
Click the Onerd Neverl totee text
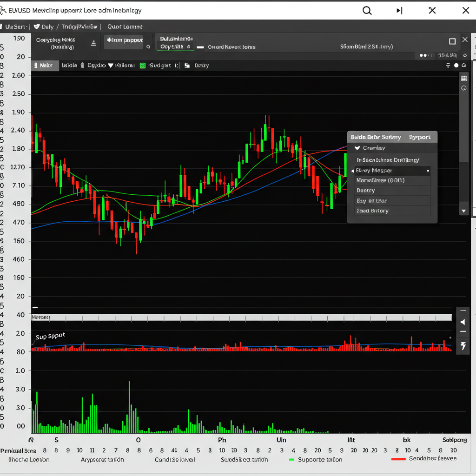[231, 47]
